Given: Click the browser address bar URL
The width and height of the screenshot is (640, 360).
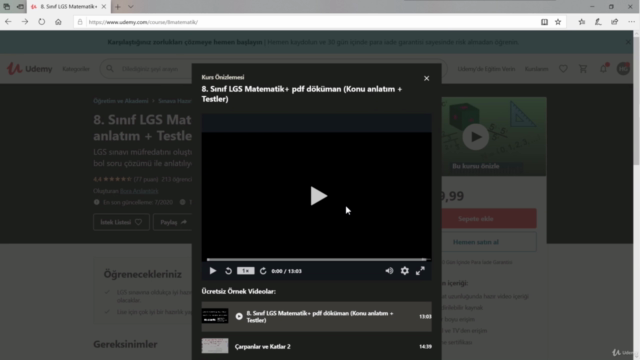Looking at the screenshot, I should coord(143,22).
